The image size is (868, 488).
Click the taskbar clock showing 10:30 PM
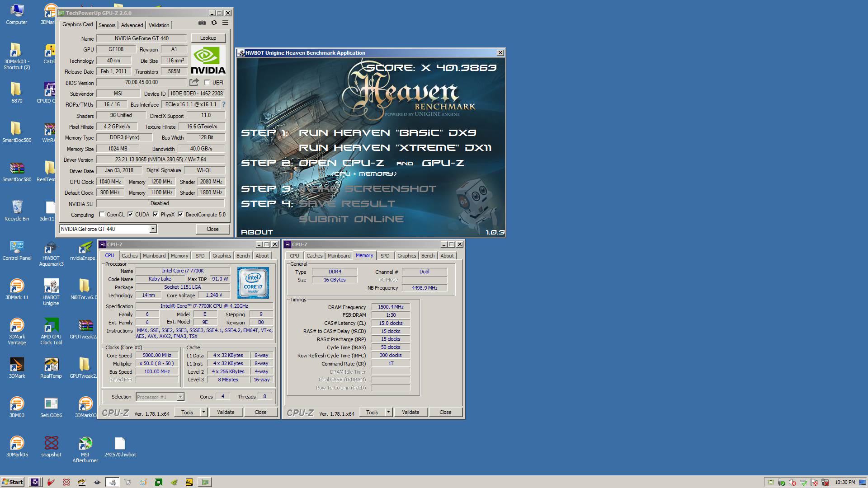point(845,482)
